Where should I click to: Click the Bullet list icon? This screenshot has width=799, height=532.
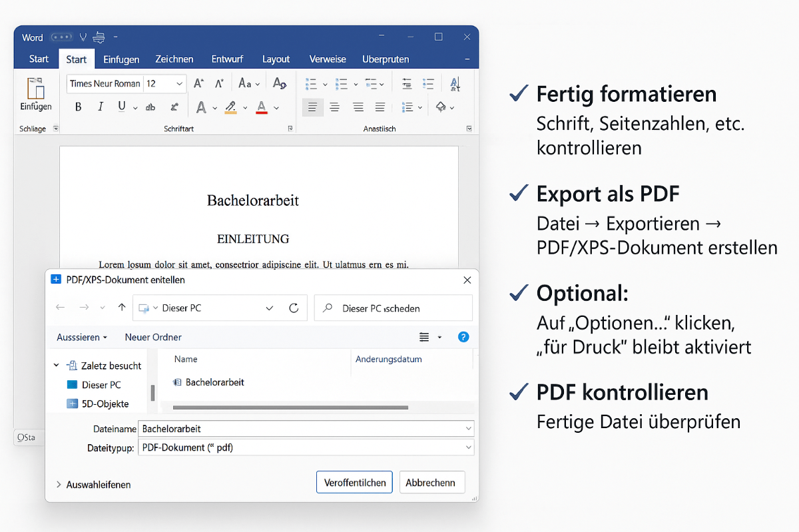pos(310,83)
